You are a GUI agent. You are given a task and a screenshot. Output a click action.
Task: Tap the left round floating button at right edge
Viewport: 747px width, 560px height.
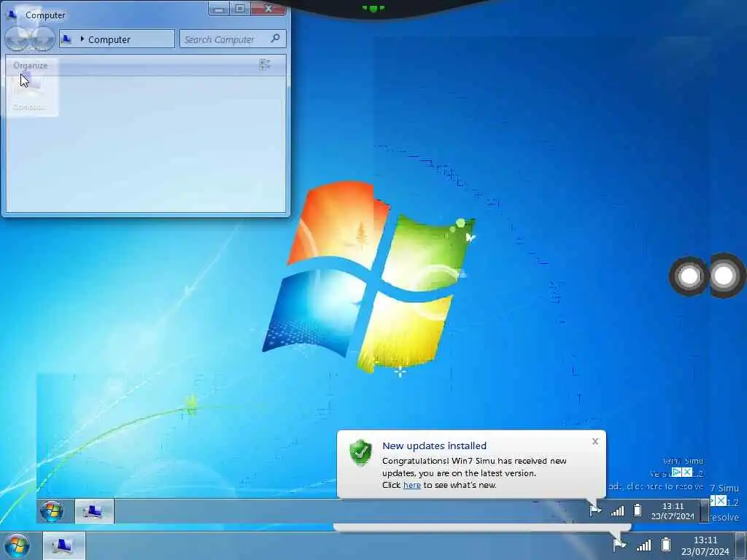689,276
